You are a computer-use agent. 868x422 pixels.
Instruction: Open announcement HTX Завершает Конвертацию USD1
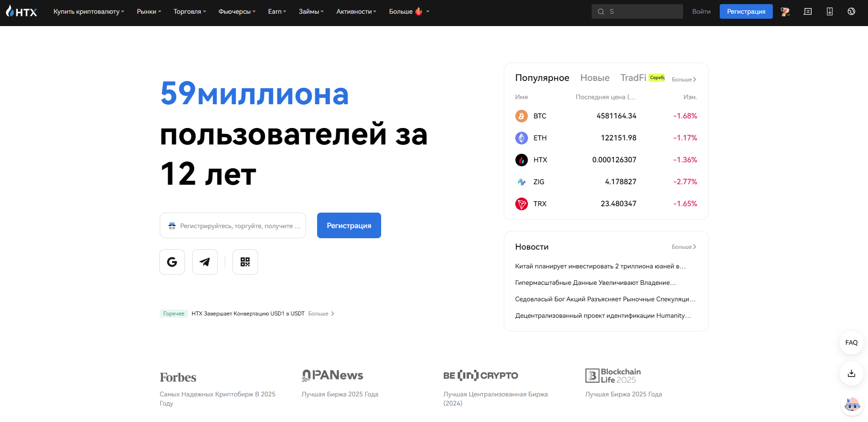(248, 314)
